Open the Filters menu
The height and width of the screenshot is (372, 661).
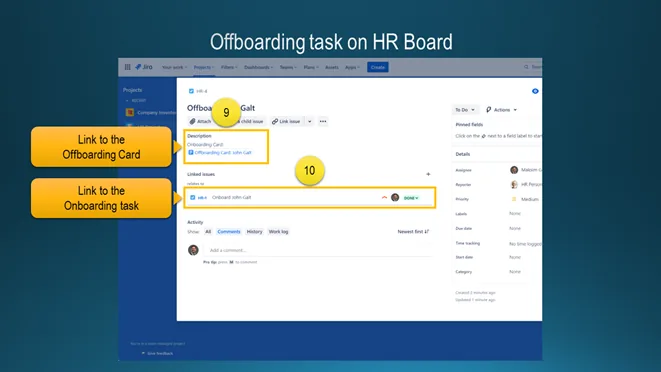(229, 67)
